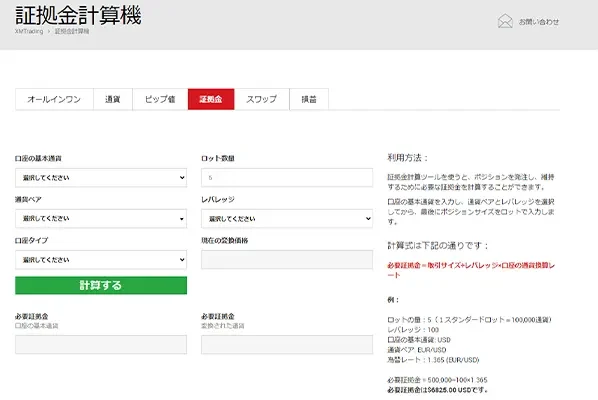
Task: Click the 口座の基本通貨: USD example line
Action: [x=419, y=340]
